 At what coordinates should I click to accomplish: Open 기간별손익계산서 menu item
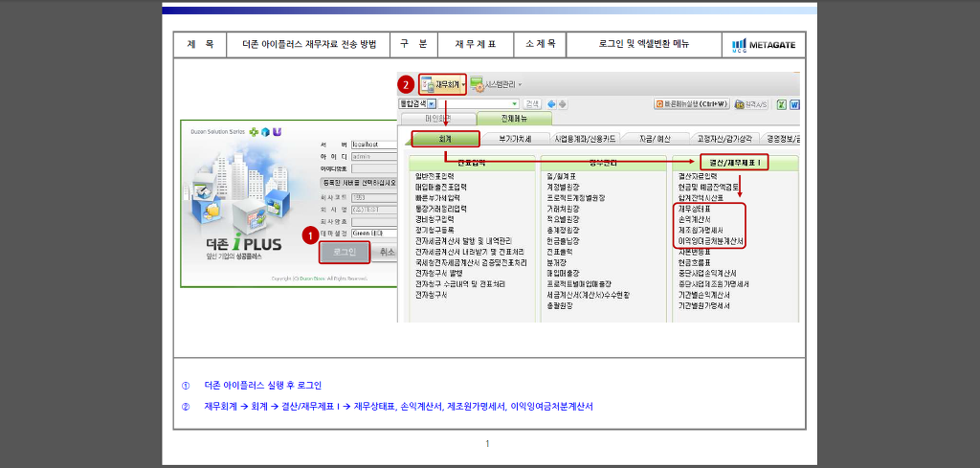coord(704,295)
